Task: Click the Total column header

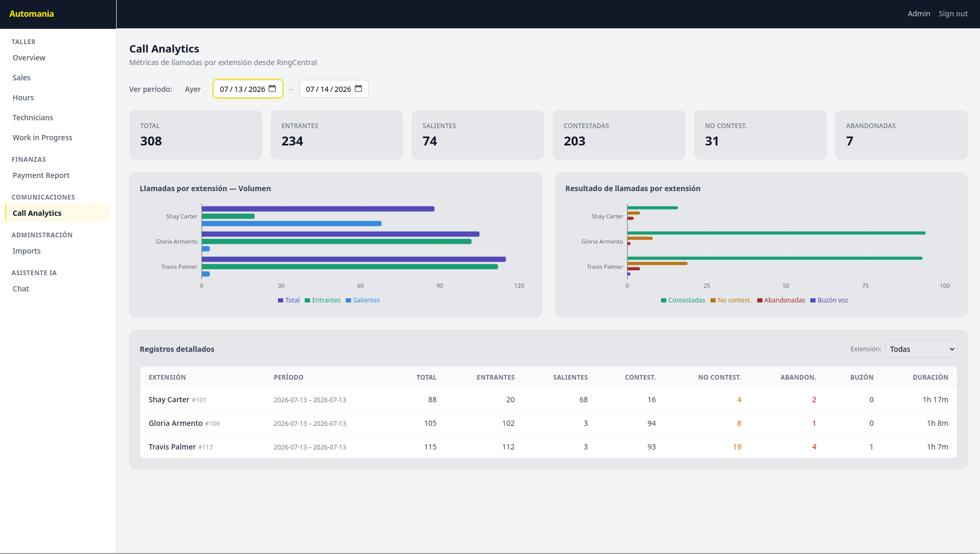Action: [426, 378]
